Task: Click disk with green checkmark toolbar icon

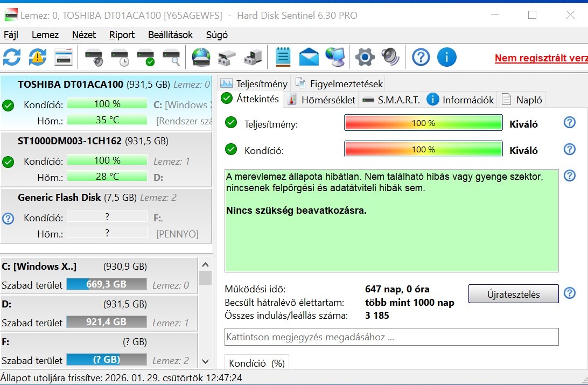Action: [145, 58]
